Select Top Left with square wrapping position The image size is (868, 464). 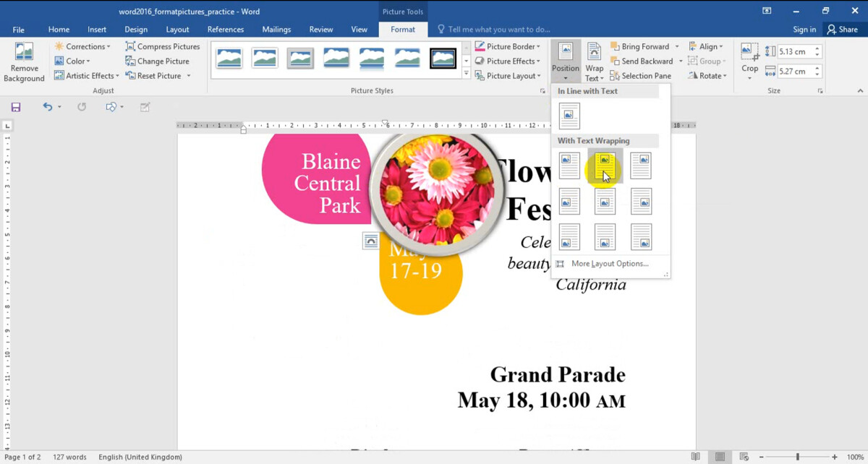pyautogui.click(x=569, y=166)
